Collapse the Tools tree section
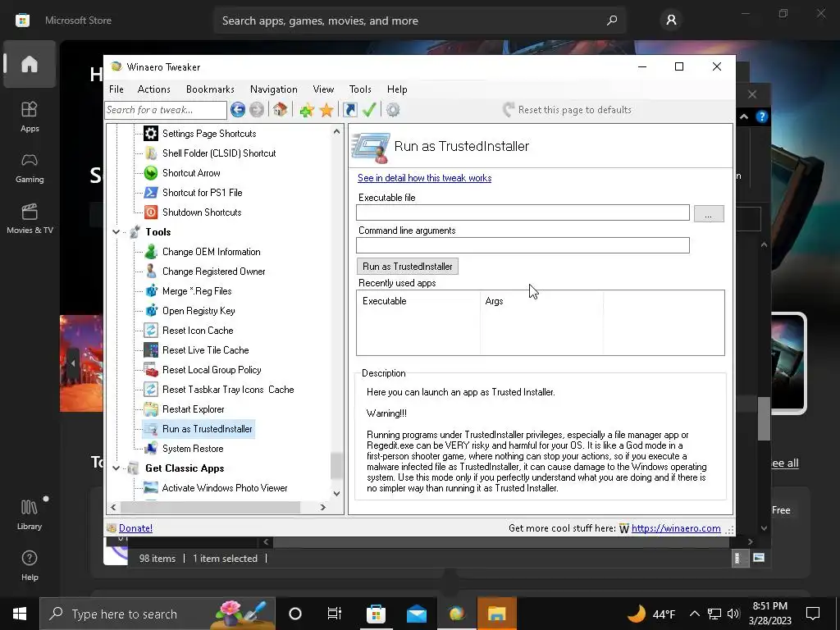The image size is (840, 630). tap(116, 232)
